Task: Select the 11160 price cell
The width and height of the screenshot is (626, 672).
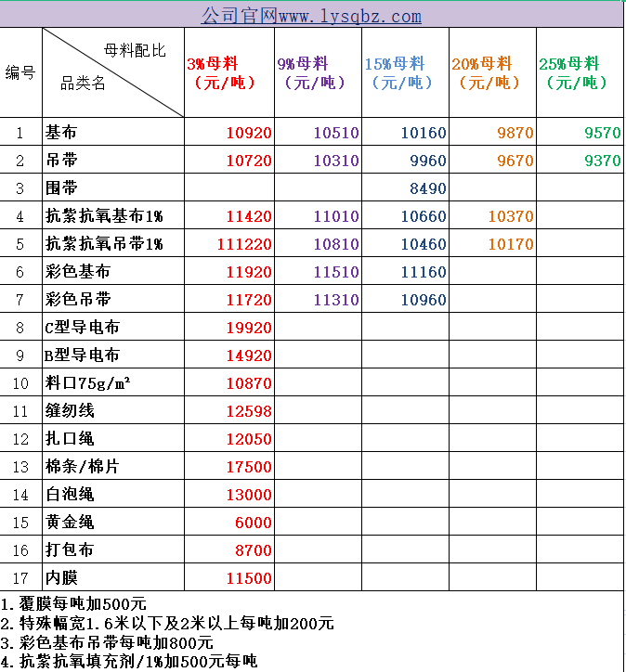Action: pos(406,271)
